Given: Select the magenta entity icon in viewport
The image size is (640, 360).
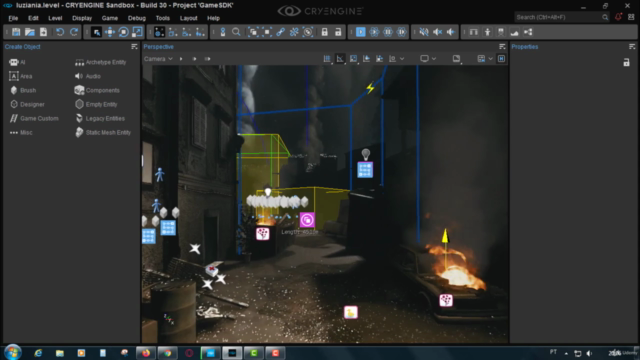Looking at the screenshot, I should (307, 220).
